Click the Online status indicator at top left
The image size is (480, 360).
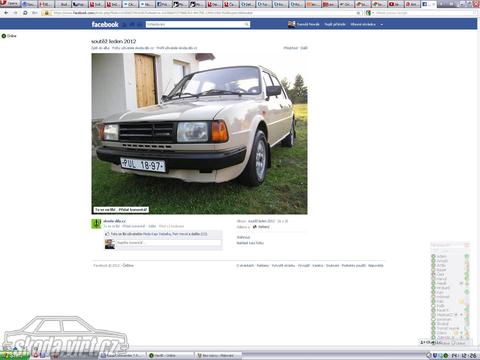(x=9, y=36)
